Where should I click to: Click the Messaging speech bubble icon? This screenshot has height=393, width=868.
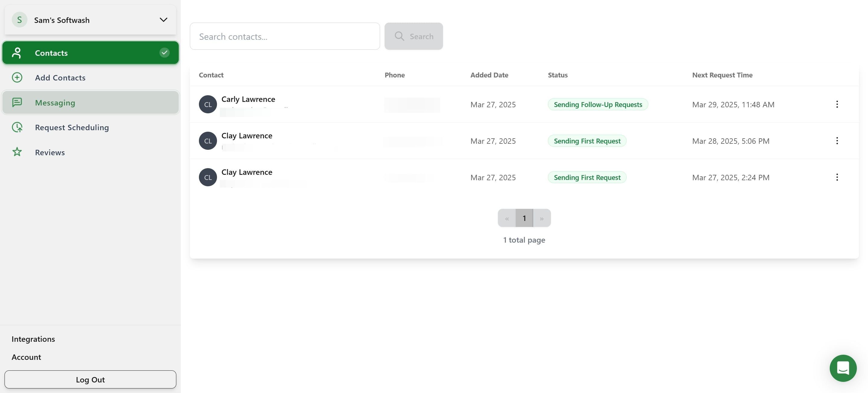click(17, 102)
